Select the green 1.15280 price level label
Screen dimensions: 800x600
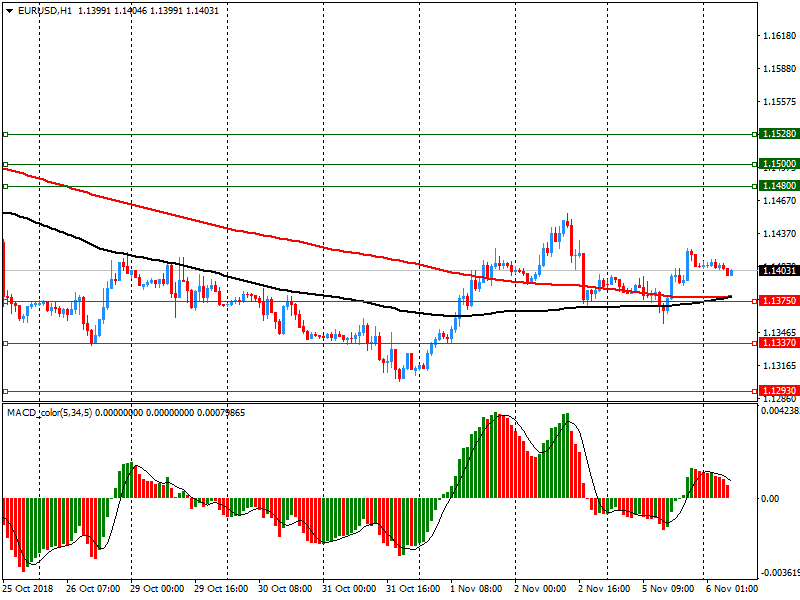coord(779,134)
